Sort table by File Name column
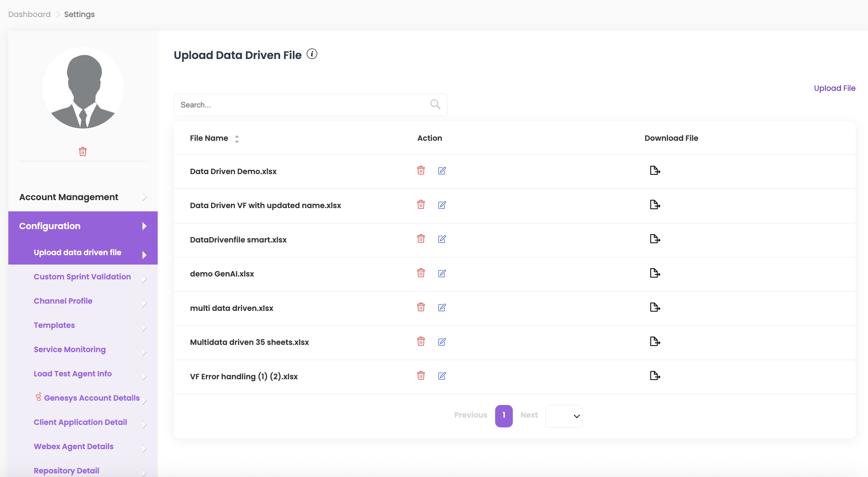The height and width of the screenshot is (477, 868). [237, 139]
